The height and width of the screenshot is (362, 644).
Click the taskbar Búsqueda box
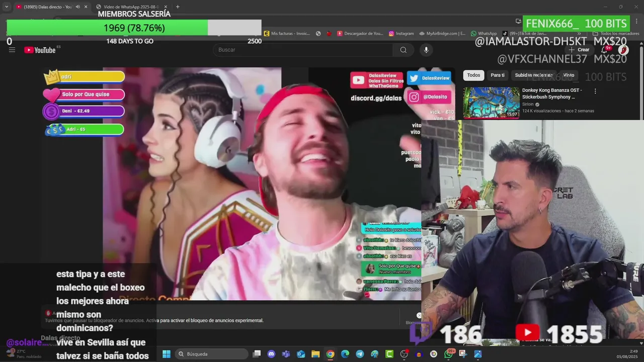211,354
